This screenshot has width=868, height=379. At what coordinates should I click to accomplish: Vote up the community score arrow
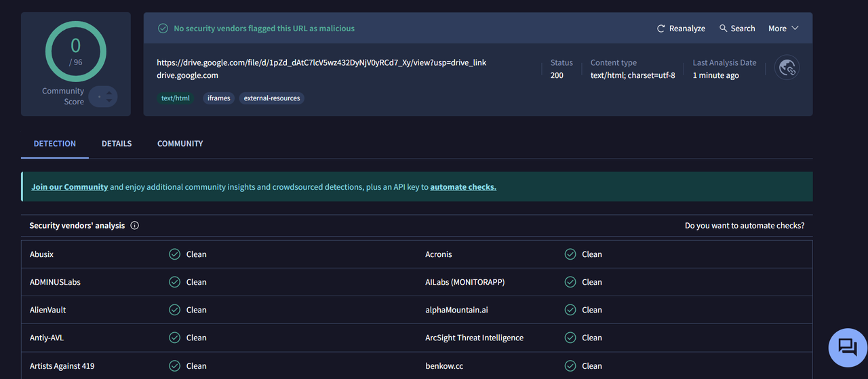109,92
